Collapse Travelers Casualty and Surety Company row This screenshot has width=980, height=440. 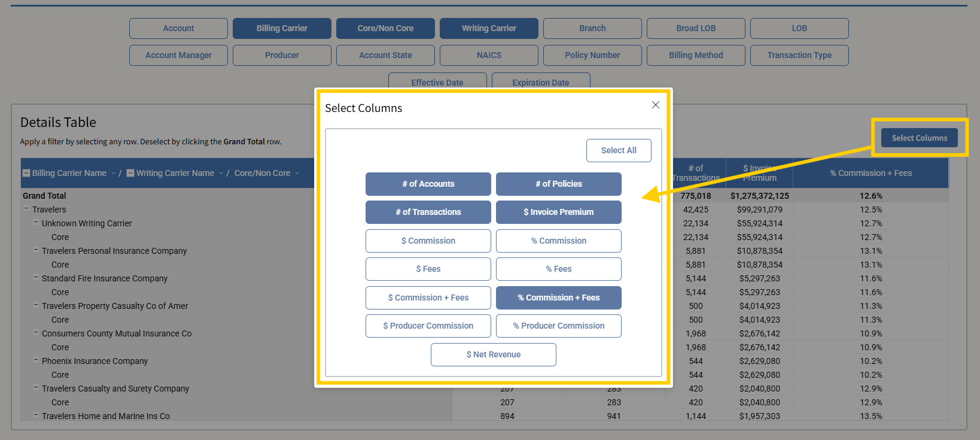pos(36,388)
